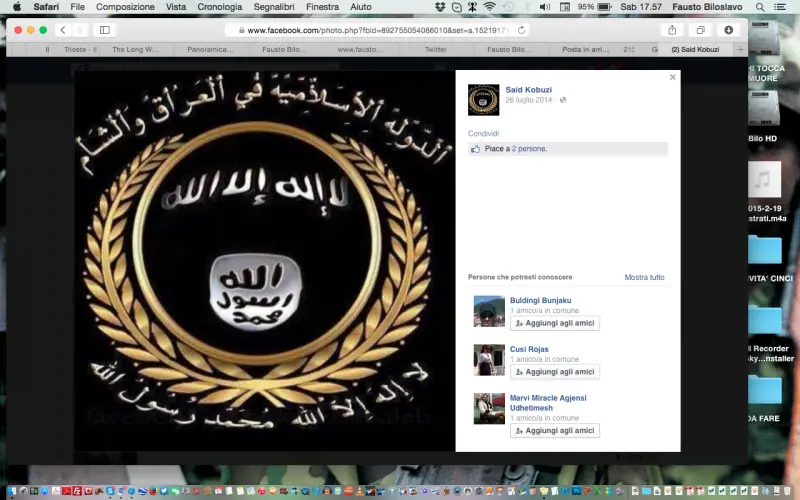Open Cusi Rojas profile link
This screenshot has height=500, width=800.
point(529,349)
